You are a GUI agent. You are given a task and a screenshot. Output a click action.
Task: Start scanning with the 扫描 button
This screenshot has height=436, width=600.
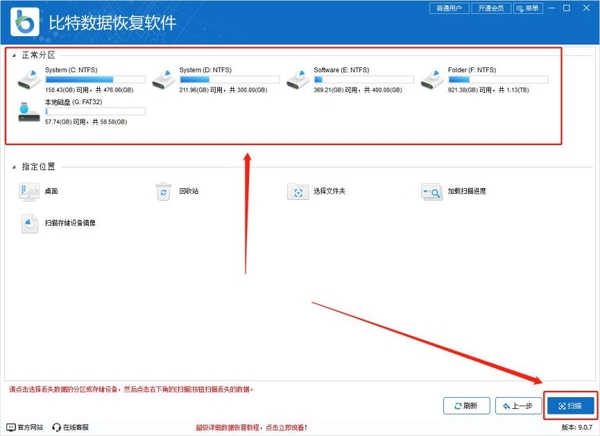pyautogui.click(x=571, y=406)
